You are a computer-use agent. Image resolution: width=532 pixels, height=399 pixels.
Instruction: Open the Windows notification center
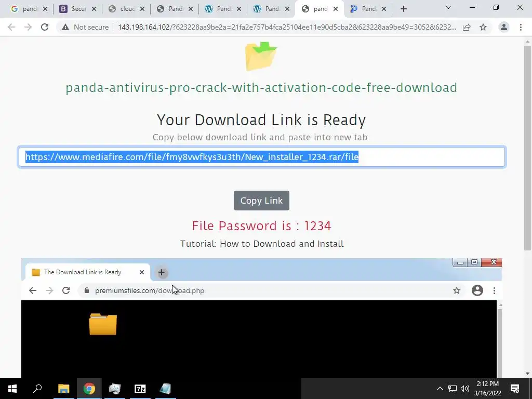point(515,389)
